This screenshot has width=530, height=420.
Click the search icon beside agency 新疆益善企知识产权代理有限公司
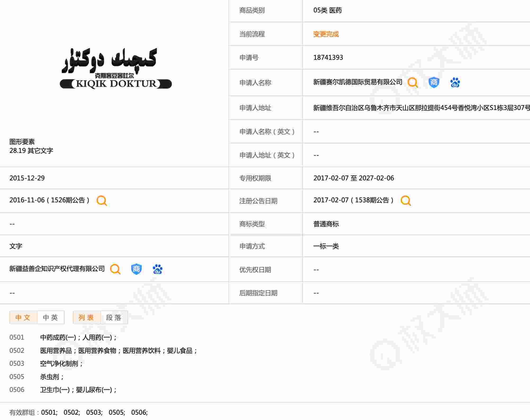[x=115, y=269]
